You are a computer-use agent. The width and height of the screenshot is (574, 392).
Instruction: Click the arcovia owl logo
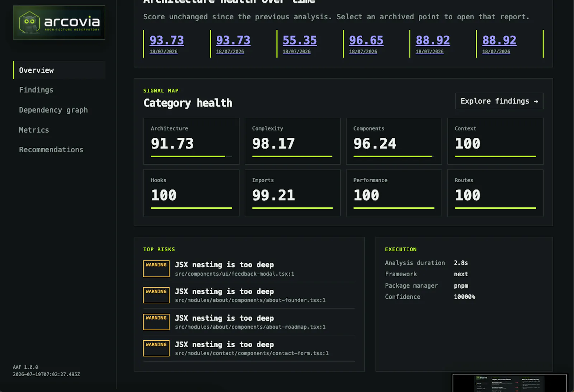click(x=59, y=22)
